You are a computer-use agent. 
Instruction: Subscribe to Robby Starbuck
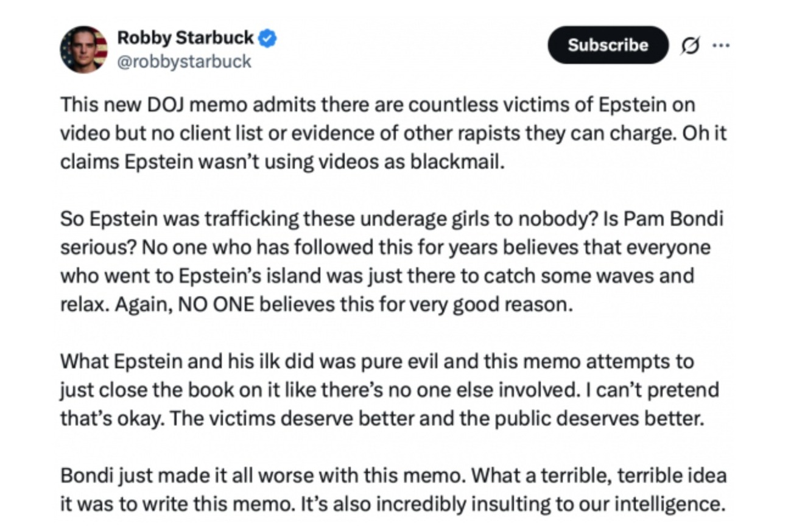(x=608, y=45)
